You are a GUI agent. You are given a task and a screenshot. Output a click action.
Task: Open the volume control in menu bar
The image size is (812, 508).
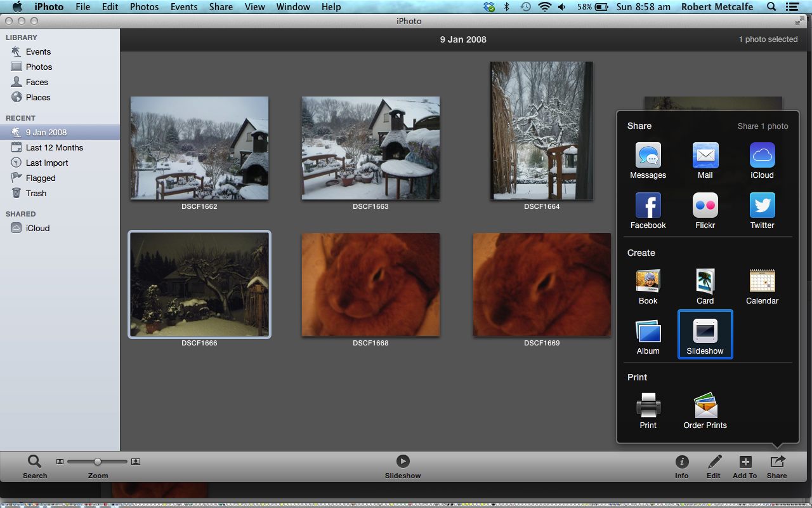click(x=562, y=7)
